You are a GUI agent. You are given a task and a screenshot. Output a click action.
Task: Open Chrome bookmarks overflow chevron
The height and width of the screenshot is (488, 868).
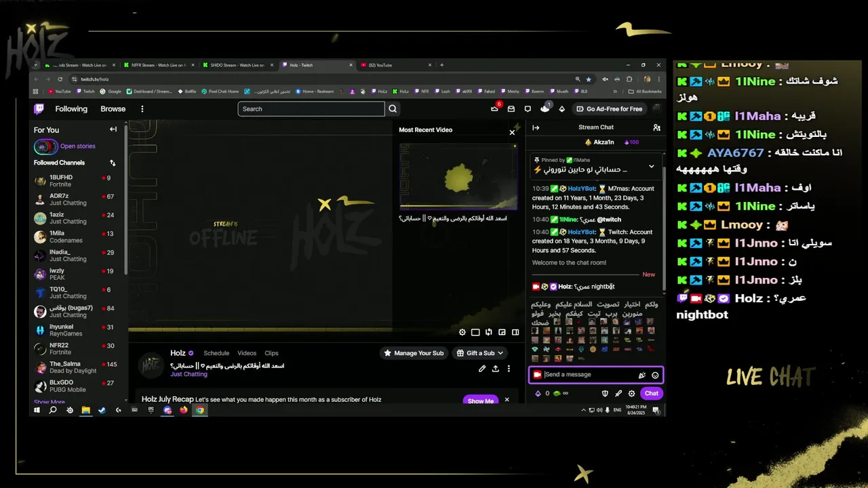click(616, 91)
